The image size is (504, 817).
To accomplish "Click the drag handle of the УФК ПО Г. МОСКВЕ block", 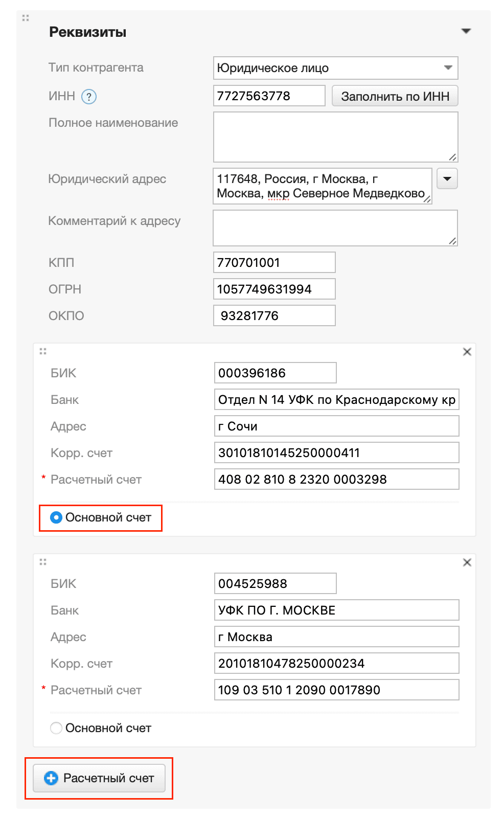I will pos(43,562).
